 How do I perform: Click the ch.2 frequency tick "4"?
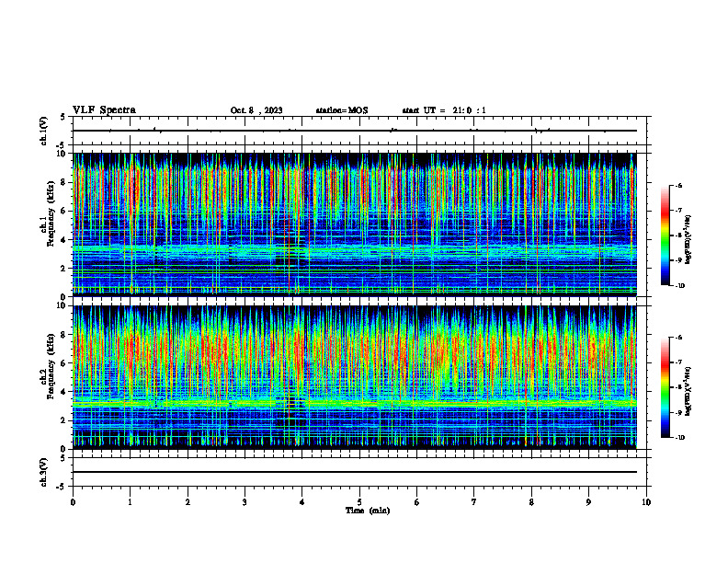(64, 392)
